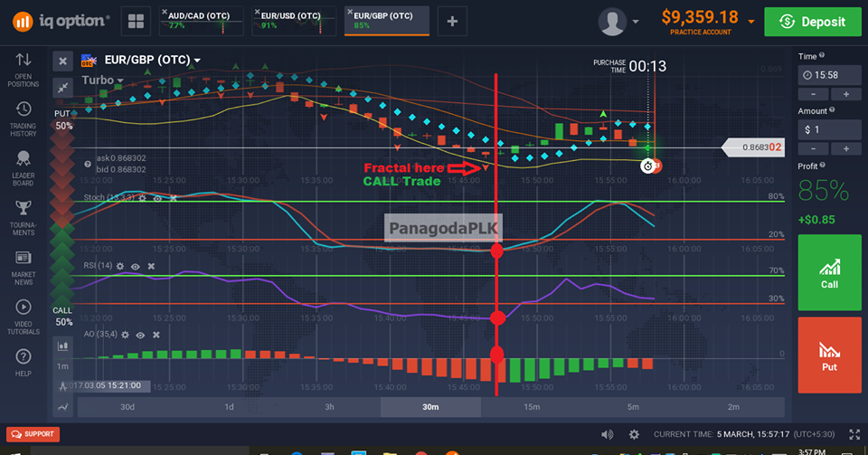Select the 15m timeframe
868x455 pixels.
pyautogui.click(x=532, y=407)
